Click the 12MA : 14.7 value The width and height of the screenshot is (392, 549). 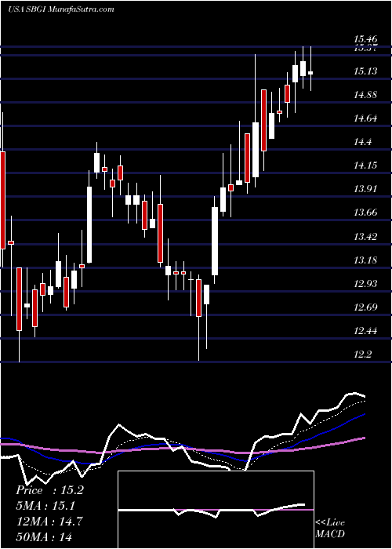click(x=49, y=522)
